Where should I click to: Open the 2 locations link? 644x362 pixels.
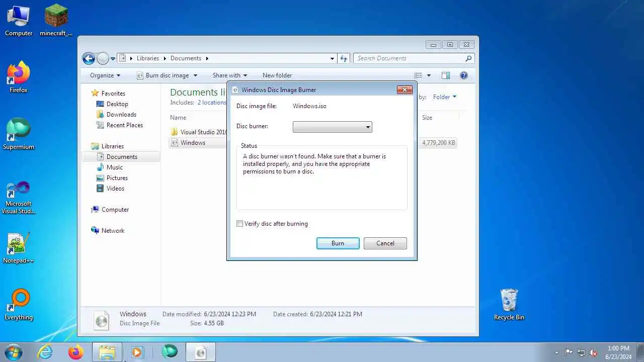(212, 103)
